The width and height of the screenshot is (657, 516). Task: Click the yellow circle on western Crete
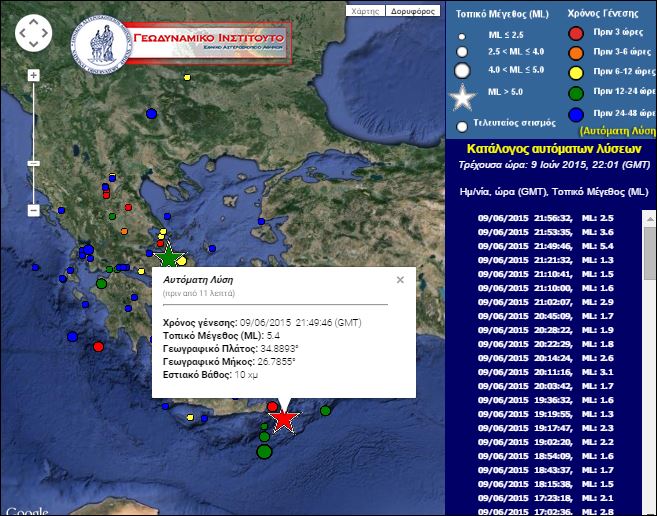[x=190, y=417]
